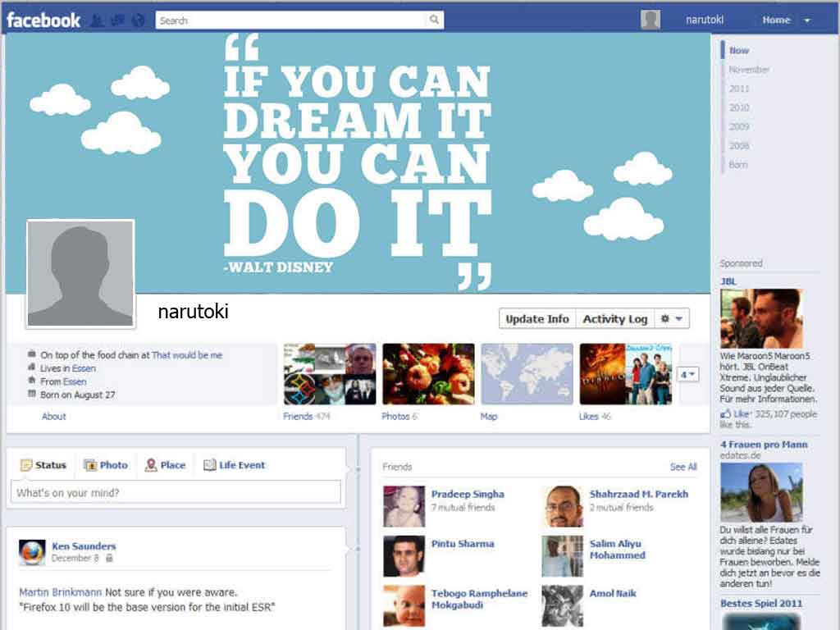This screenshot has height=630, width=840.
Task: Click See All in Friends box
Action: pos(683,467)
